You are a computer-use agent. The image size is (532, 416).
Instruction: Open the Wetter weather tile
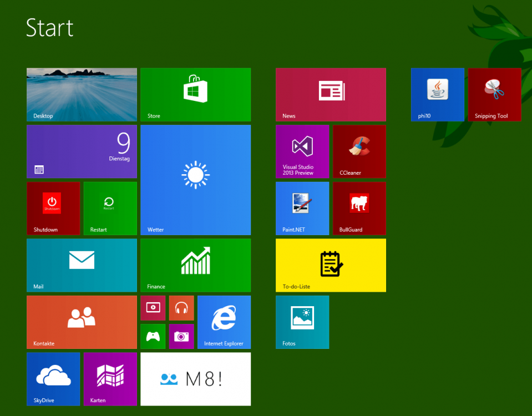195,180
